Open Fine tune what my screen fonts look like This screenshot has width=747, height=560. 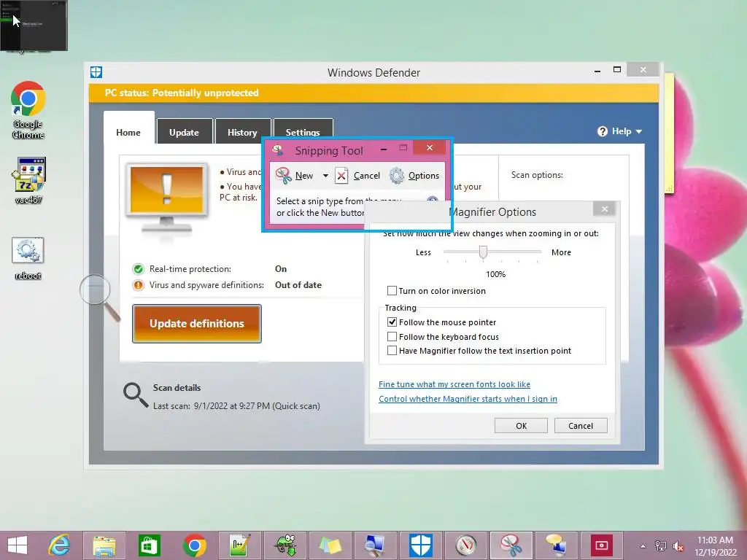[x=454, y=384]
